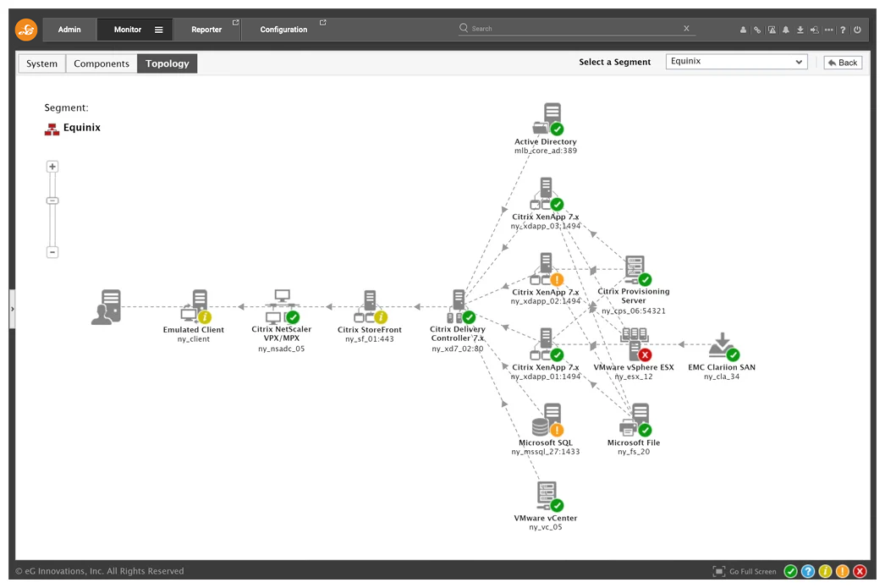This screenshot has height=588, width=885.
Task: Select the Microsoft File node icon
Action: pos(635,420)
